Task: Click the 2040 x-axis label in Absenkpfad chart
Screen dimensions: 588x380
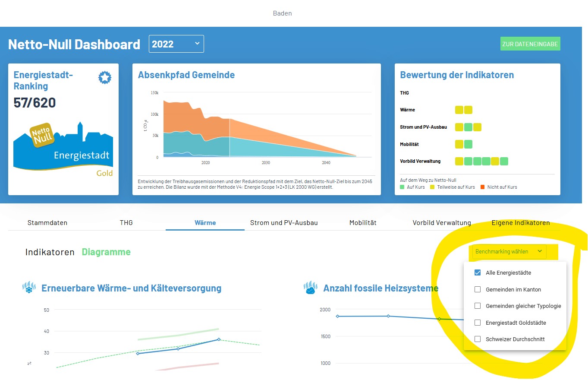Action: [326, 163]
